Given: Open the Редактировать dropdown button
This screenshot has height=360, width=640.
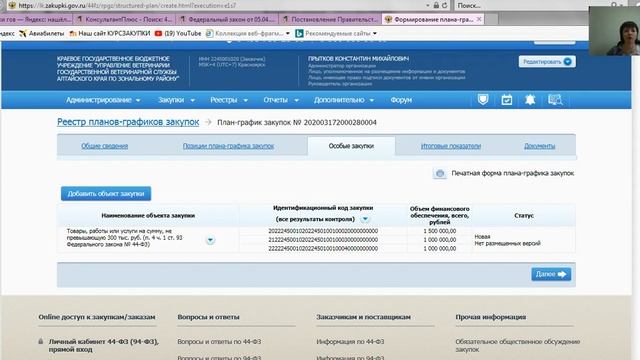Looking at the screenshot, I should coord(547,62).
